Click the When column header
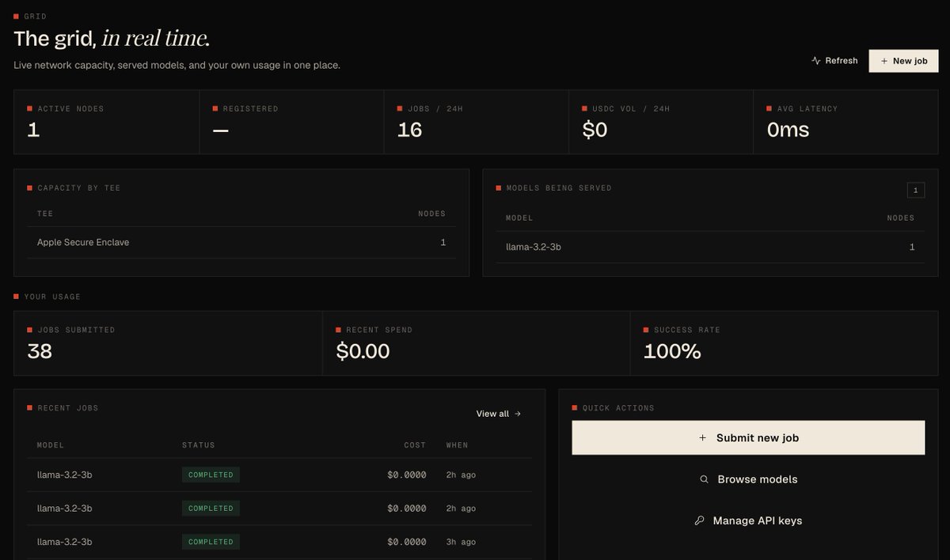This screenshot has width=950, height=560. 457,445
